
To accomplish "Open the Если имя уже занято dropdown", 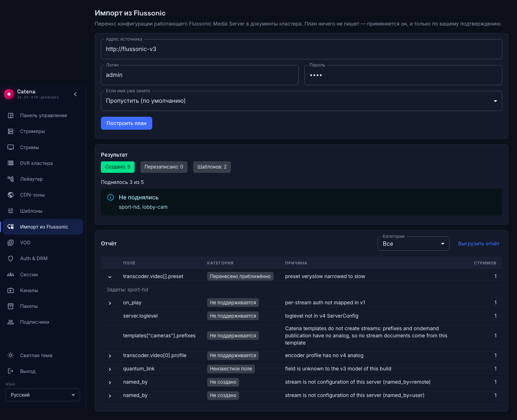I will (302, 101).
